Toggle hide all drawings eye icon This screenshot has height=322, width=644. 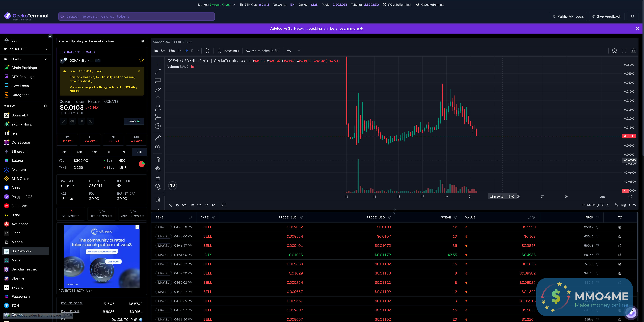coord(158,186)
